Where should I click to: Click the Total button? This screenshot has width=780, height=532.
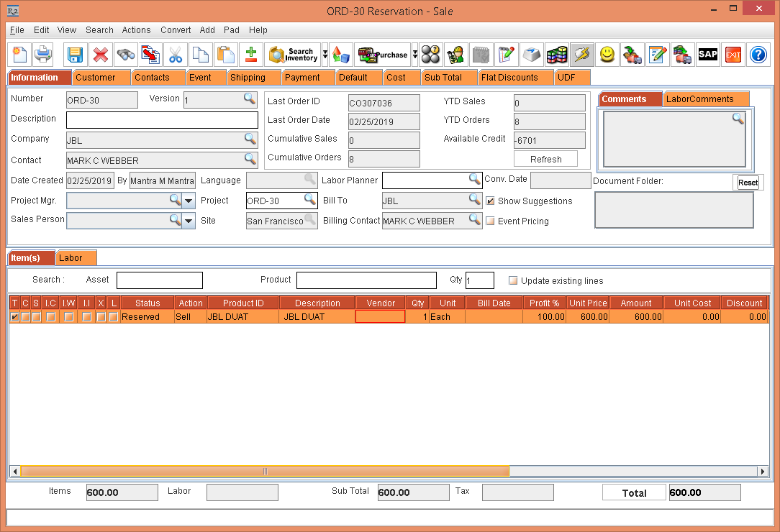click(634, 492)
